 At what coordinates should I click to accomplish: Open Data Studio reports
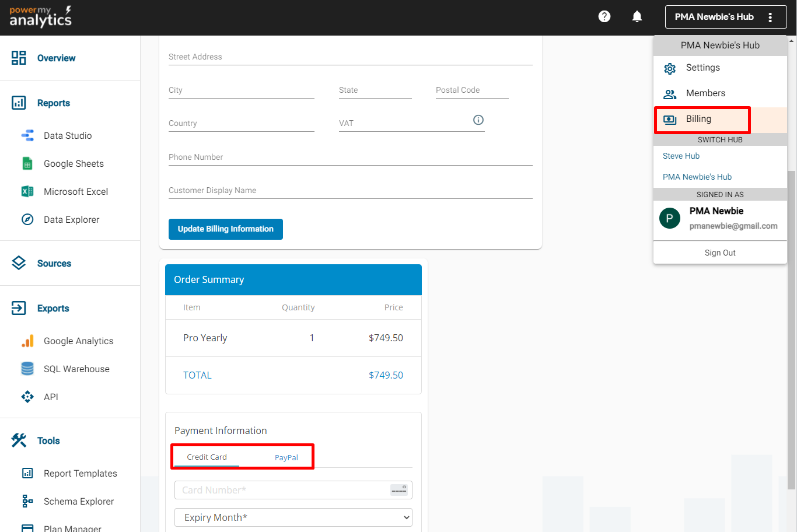tap(67, 136)
